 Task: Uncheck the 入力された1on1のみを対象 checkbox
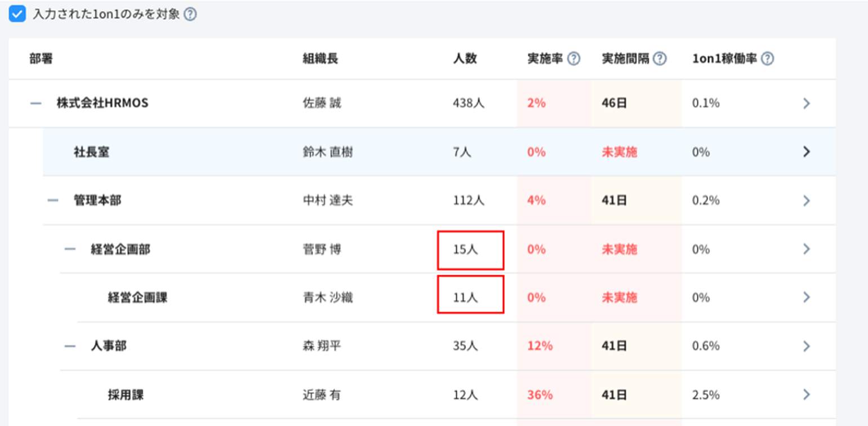pos(17,15)
